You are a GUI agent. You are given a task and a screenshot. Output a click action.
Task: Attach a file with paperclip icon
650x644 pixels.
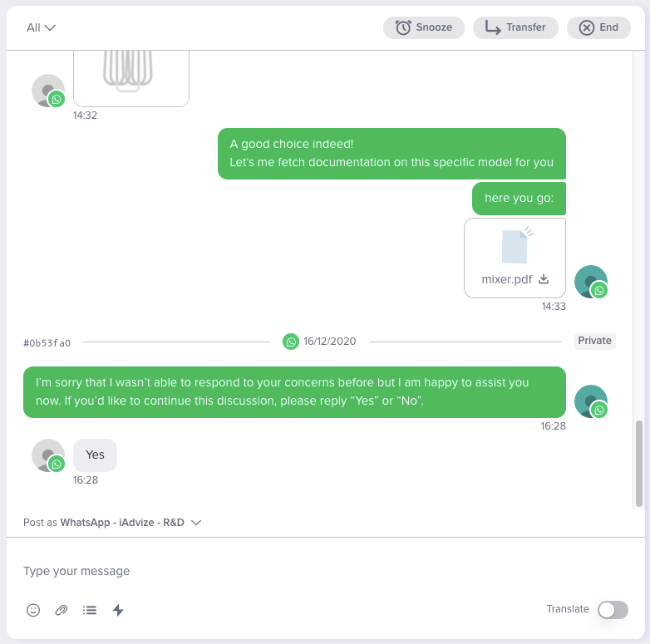(62, 610)
